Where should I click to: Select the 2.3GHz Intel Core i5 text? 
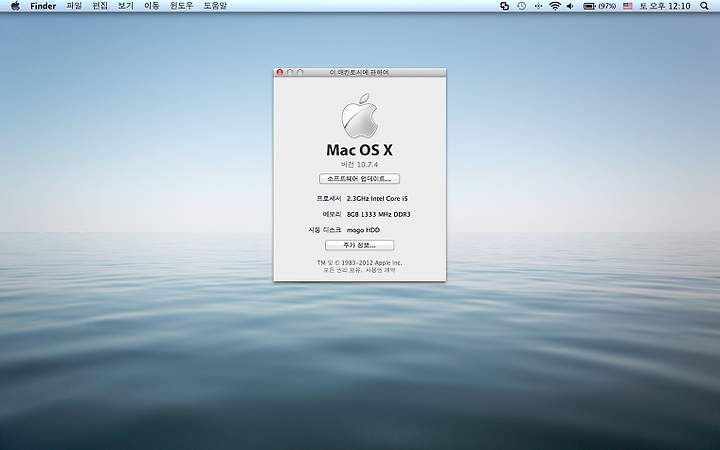377,198
